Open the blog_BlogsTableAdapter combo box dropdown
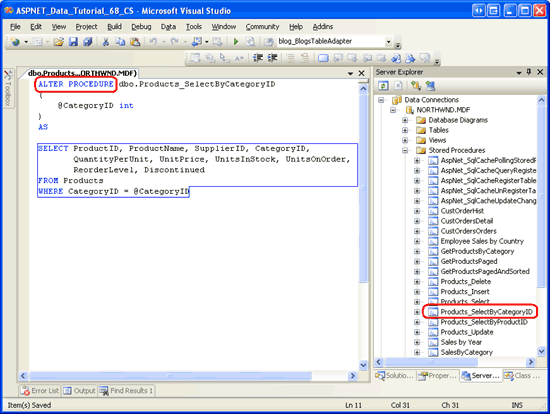The height and width of the screenshot is (414, 550). (388, 42)
